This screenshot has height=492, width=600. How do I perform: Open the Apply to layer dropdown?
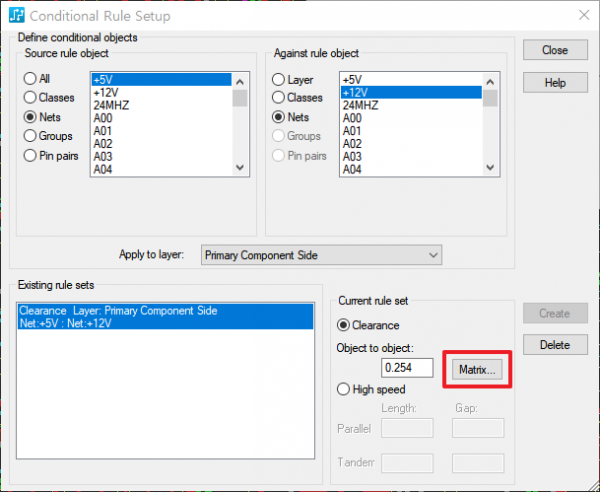320,255
